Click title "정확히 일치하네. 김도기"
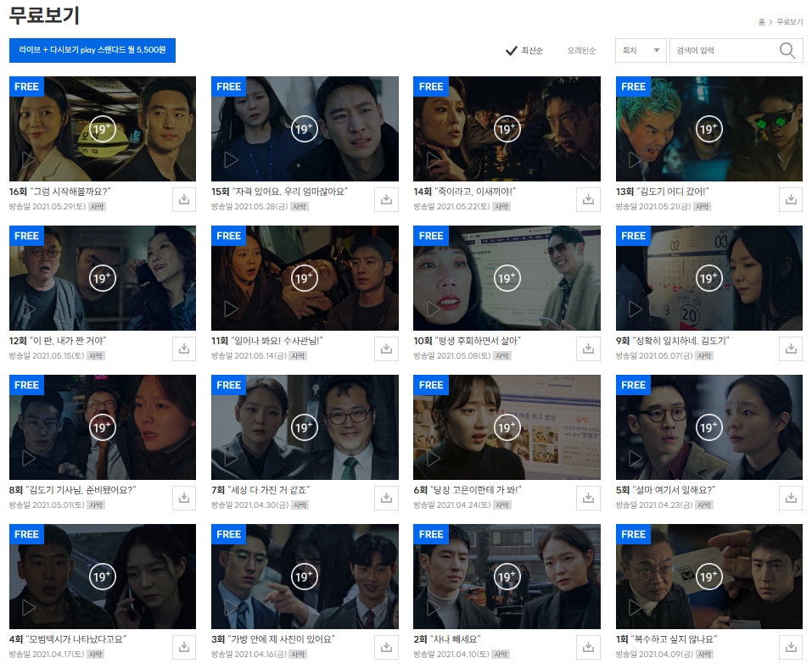 pyautogui.click(x=681, y=341)
